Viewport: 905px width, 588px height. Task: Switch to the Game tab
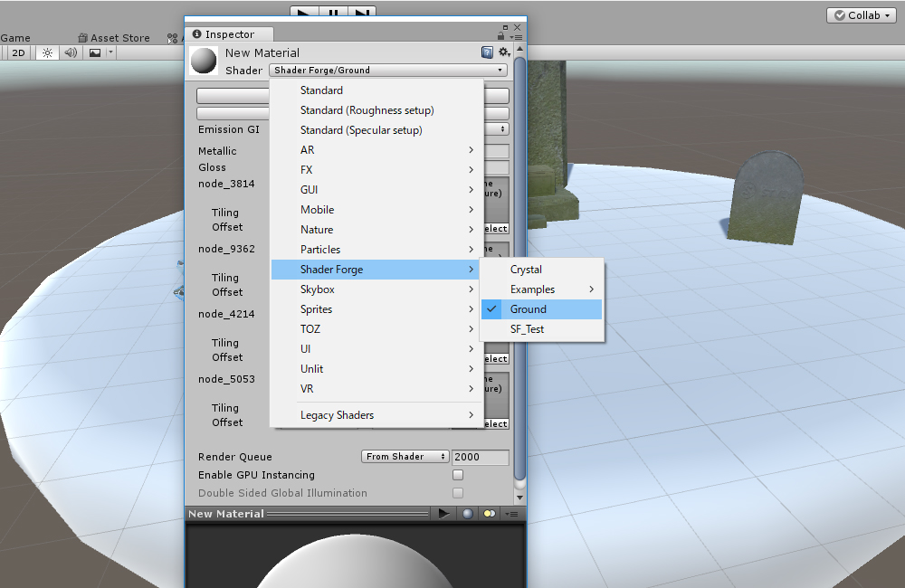(x=15, y=38)
